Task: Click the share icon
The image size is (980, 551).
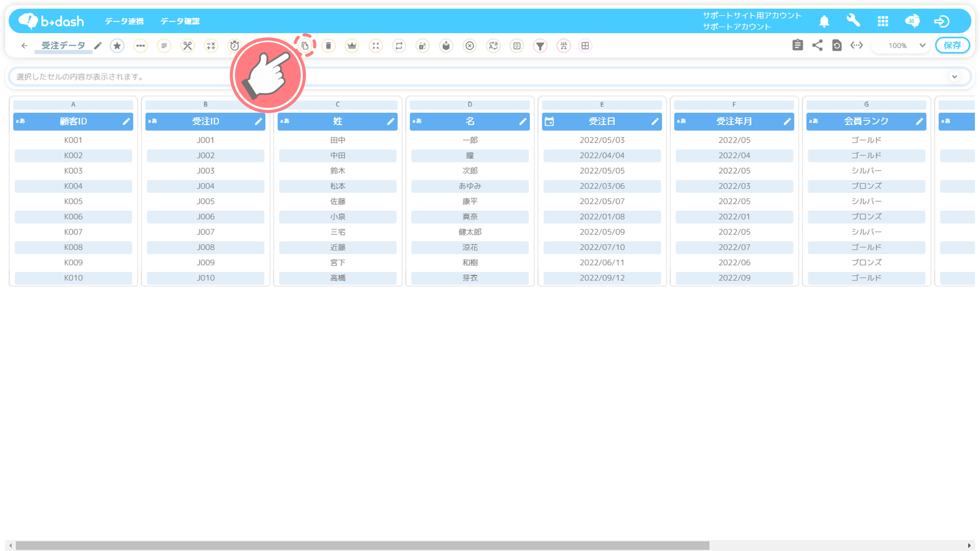Action: coord(817,45)
